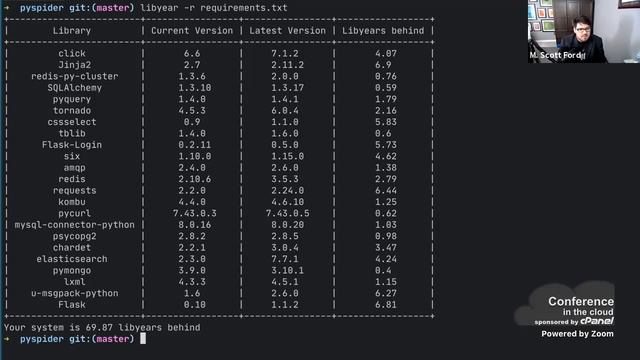The width and height of the screenshot is (640, 360).
Task: Click 'Your system is 69.87 libyears behind' line
Action: tap(102, 328)
